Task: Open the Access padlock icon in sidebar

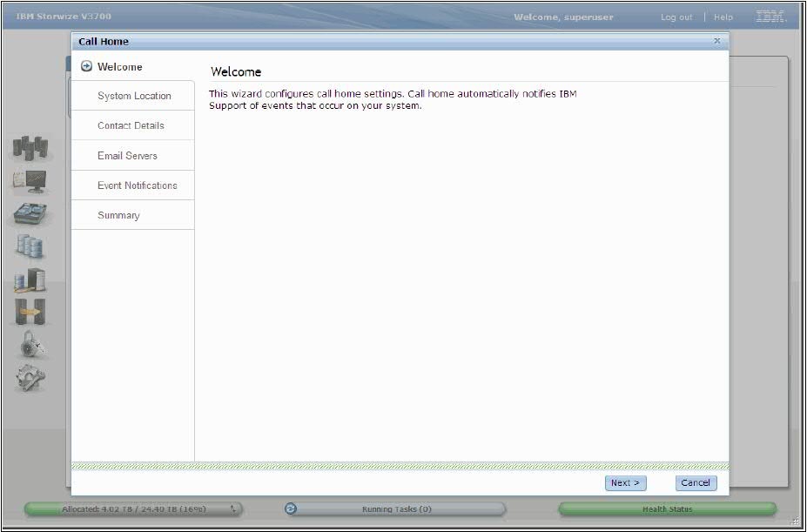Action: click(32, 344)
